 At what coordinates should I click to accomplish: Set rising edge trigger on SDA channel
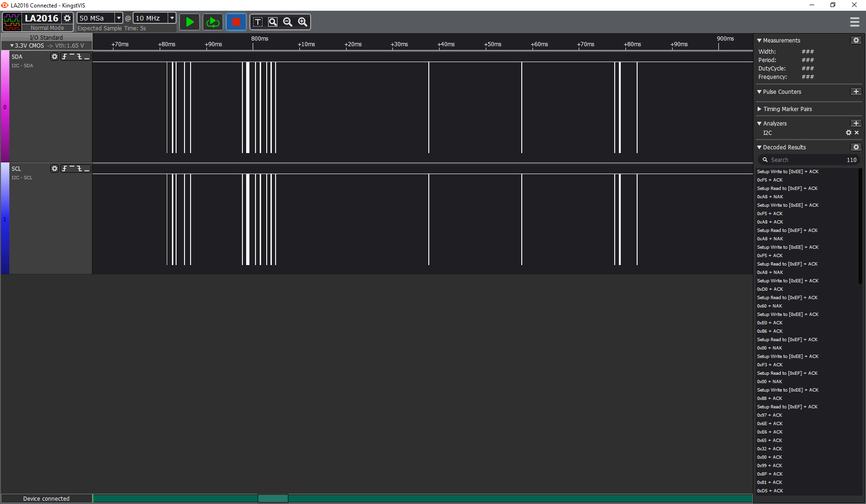(x=65, y=56)
